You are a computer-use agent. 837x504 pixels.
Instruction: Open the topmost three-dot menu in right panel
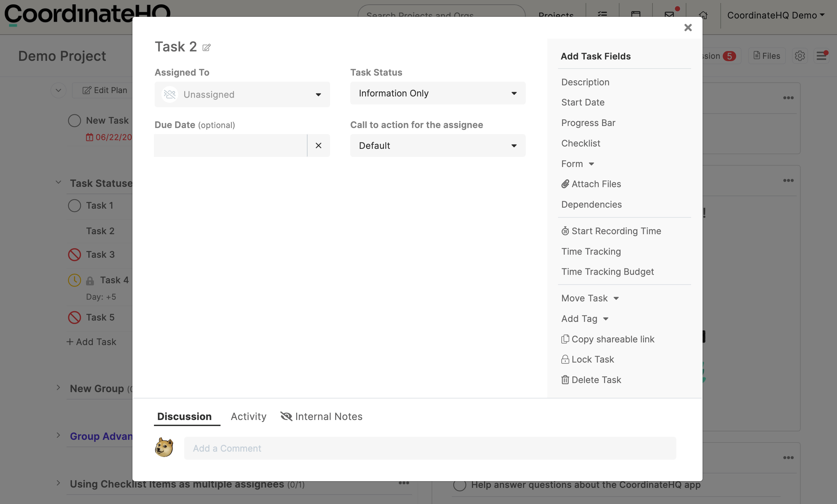tap(788, 98)
